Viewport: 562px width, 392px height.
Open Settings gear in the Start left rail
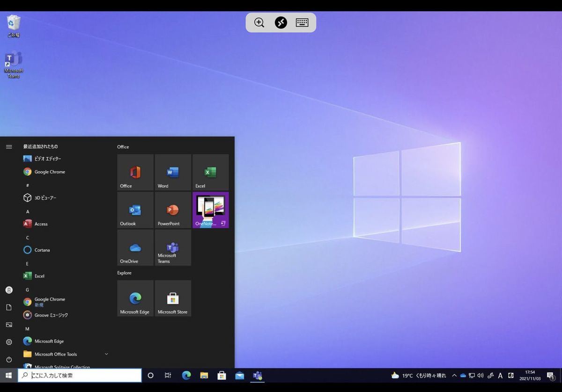click(x=9, y=342)
